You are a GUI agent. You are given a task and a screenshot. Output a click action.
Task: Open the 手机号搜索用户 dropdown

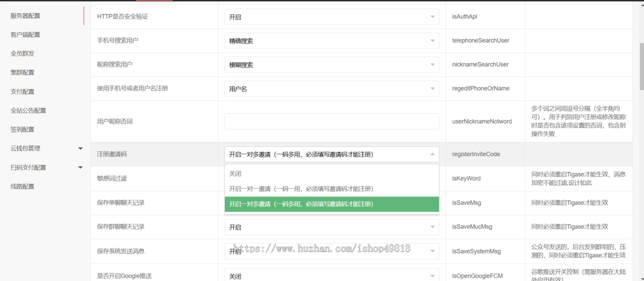(x=332, y=41)
